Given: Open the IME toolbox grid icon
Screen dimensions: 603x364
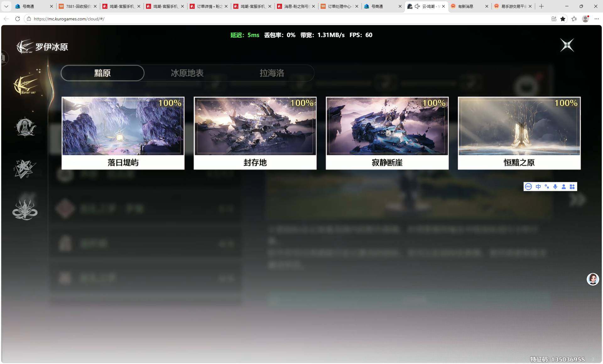Looking at the screenshot, I should (x=572, y=187).
